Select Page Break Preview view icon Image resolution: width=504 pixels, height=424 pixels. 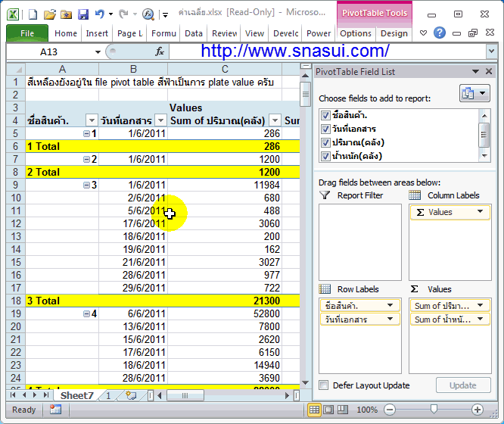(344, 410)
